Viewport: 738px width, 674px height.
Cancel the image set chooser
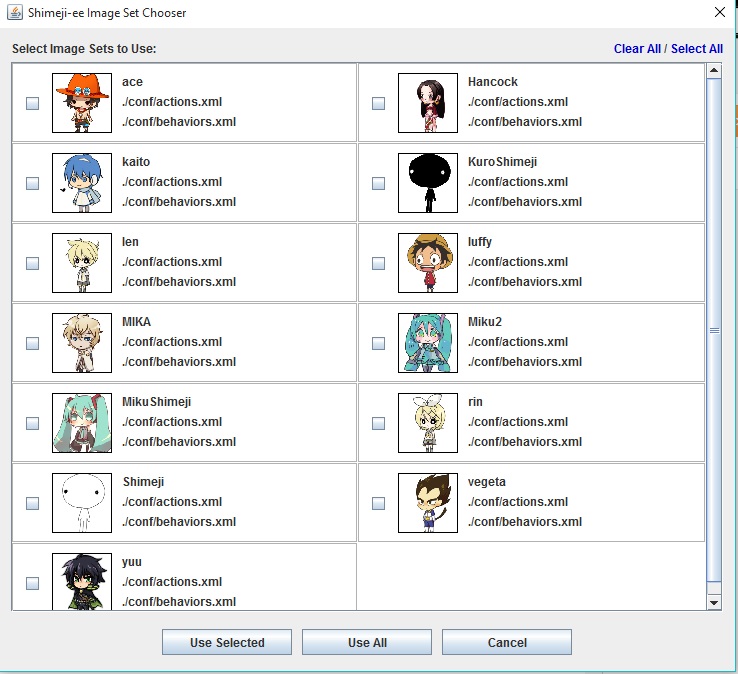(x=507, y=642)
